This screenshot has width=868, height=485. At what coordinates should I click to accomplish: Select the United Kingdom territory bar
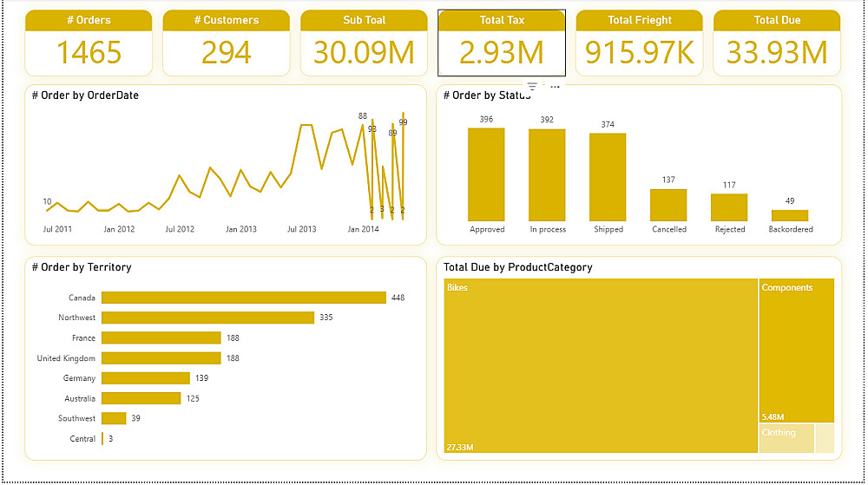161,358
